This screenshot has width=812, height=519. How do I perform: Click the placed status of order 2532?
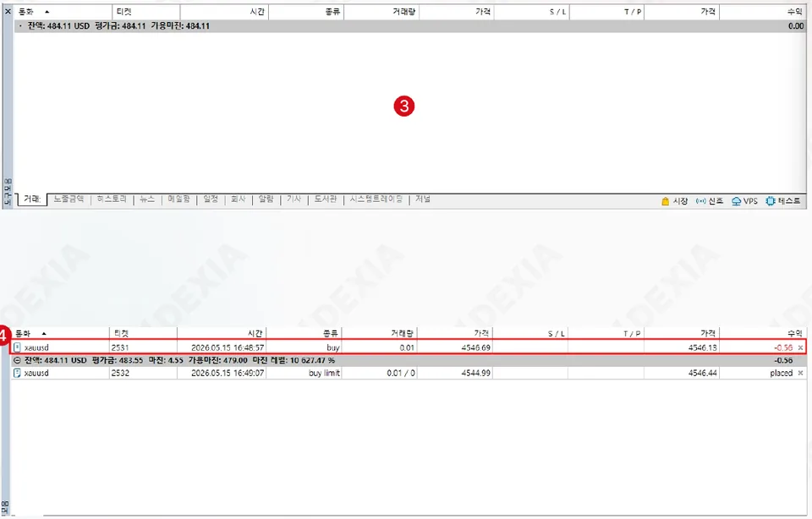point(781,373)
